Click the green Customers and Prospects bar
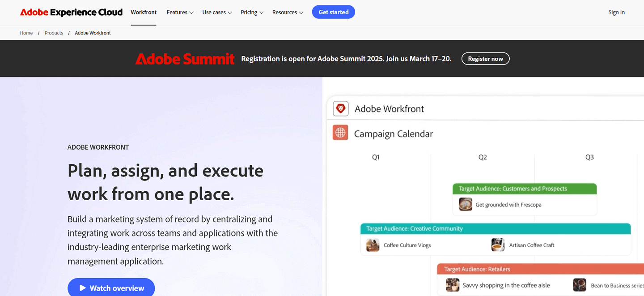This screenshot has height=296, width=644. coord(524,188)
